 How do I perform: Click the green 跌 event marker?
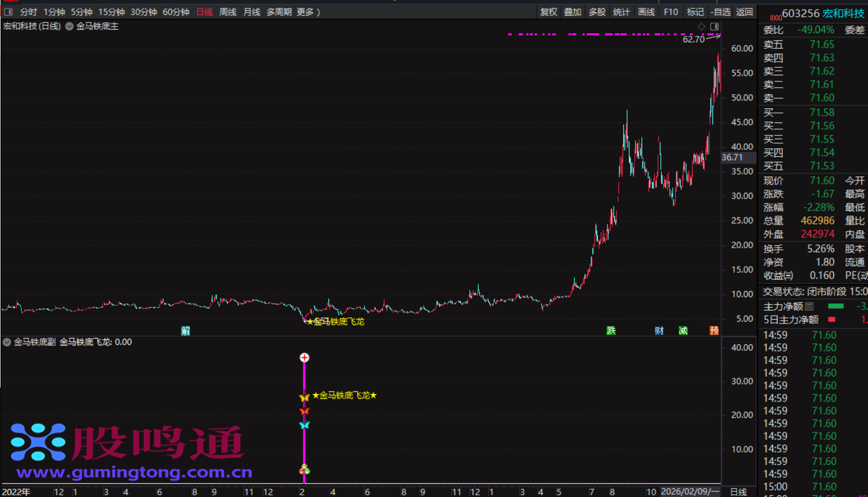click(611, 331)
